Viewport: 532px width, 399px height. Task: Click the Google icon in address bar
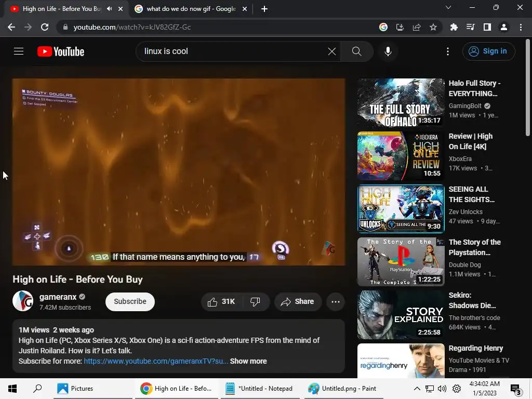[x=383, y=27]
